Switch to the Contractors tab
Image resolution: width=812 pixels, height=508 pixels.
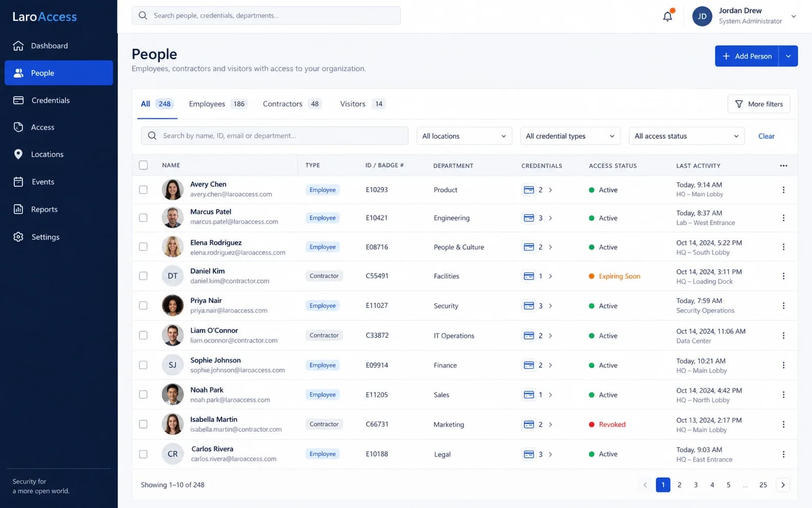pyautogui.click(x=291, y=104)
